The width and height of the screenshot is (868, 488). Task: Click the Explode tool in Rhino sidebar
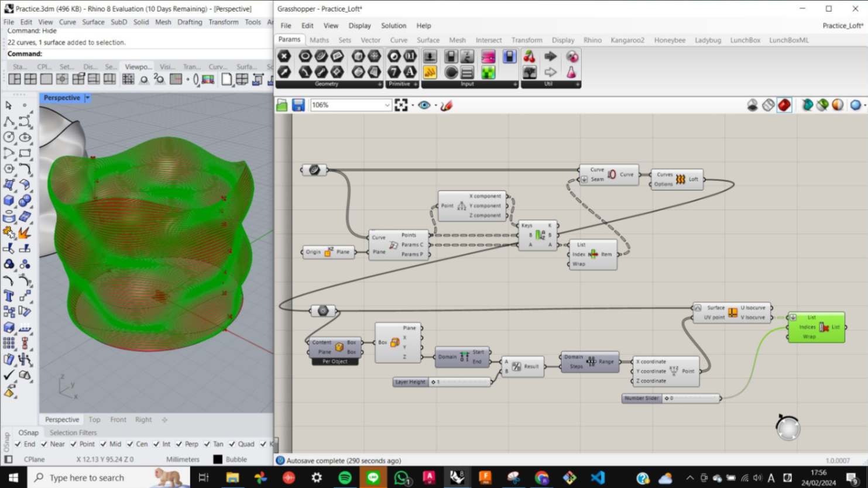point(25,232)
